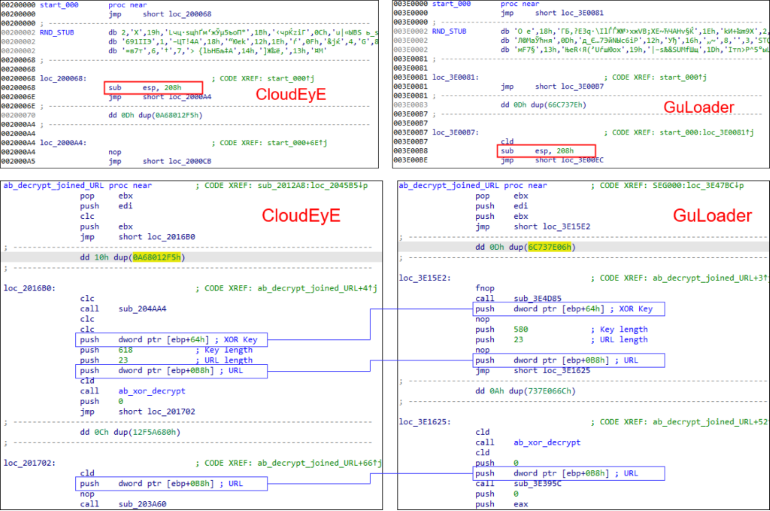Select the 'dd 0Ch dup(12F5A680h)' data line

click(x=130, y=432)
